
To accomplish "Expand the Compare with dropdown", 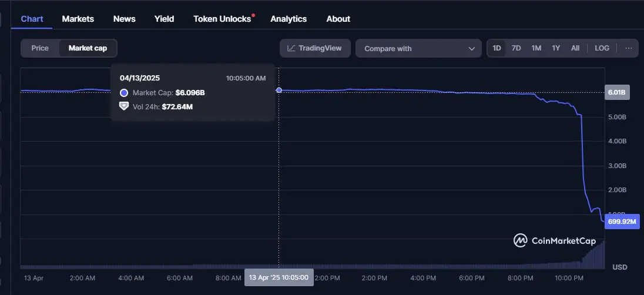I will click(417, 49).
